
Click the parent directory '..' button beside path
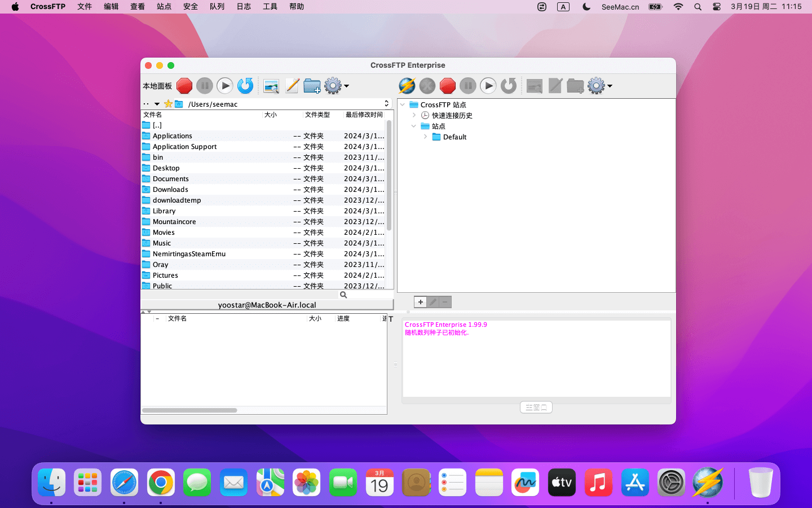pyautogui.click(x=146, y=104)
